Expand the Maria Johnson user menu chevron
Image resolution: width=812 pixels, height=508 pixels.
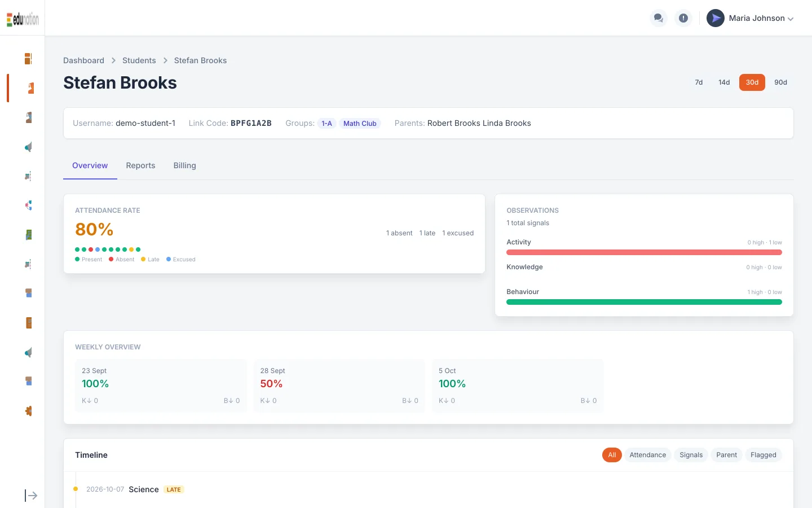point(791,19)
